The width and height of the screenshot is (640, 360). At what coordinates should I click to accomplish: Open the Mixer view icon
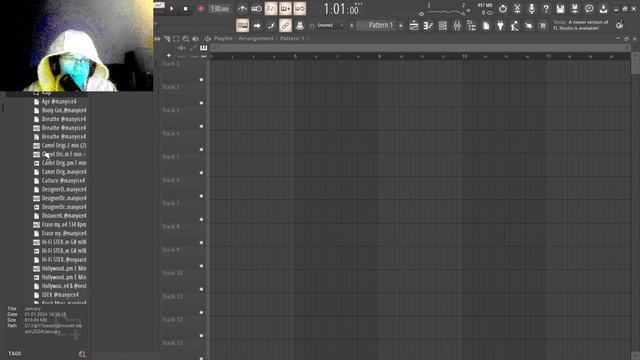457,26
